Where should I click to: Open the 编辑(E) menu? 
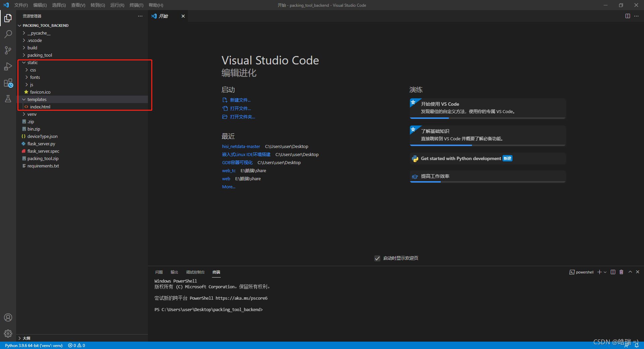click(40, 5)
